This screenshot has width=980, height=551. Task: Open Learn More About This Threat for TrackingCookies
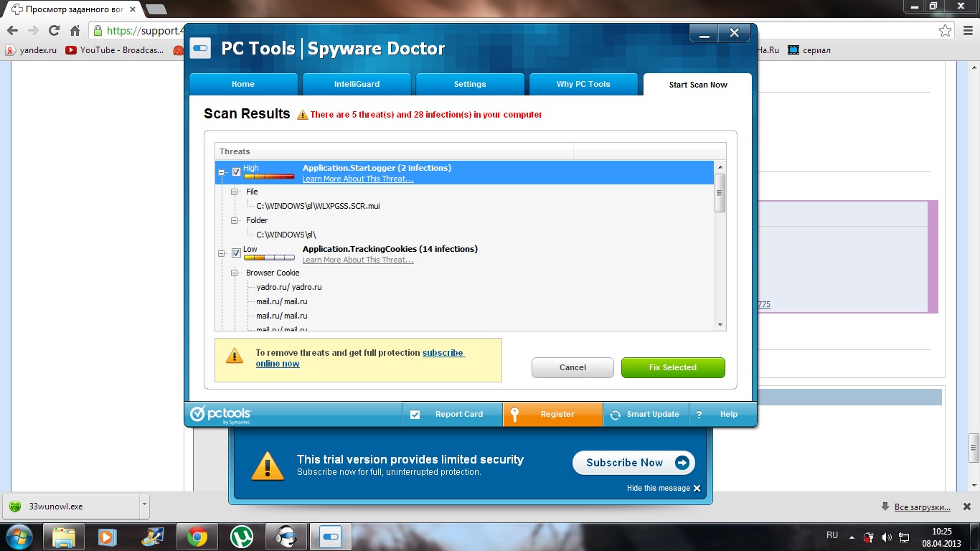[357, 260]
